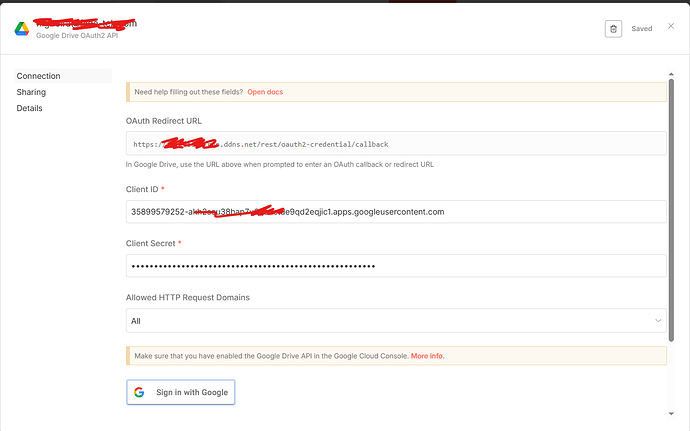
Task: Click the redirect URL hint text
Action: click(x=280, y=165)
